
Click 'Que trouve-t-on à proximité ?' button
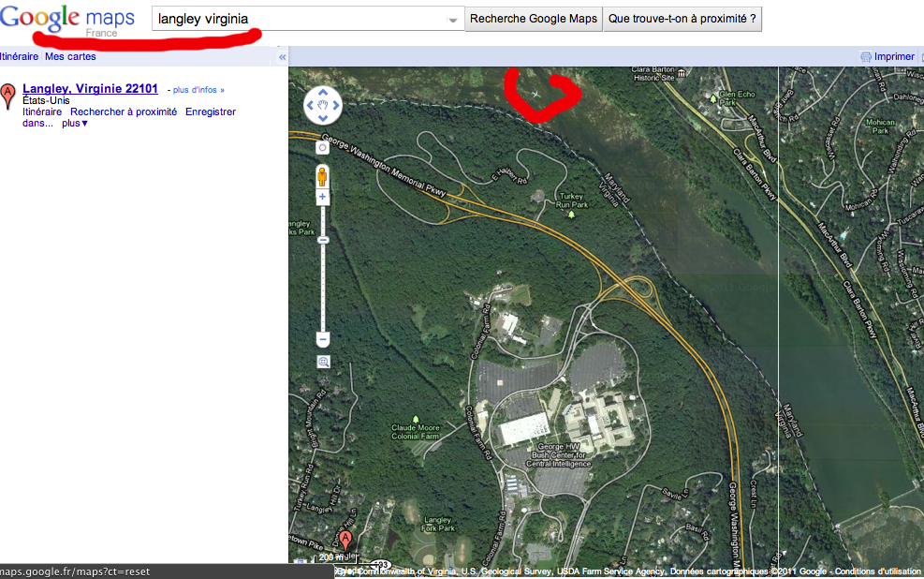(682, 19)
